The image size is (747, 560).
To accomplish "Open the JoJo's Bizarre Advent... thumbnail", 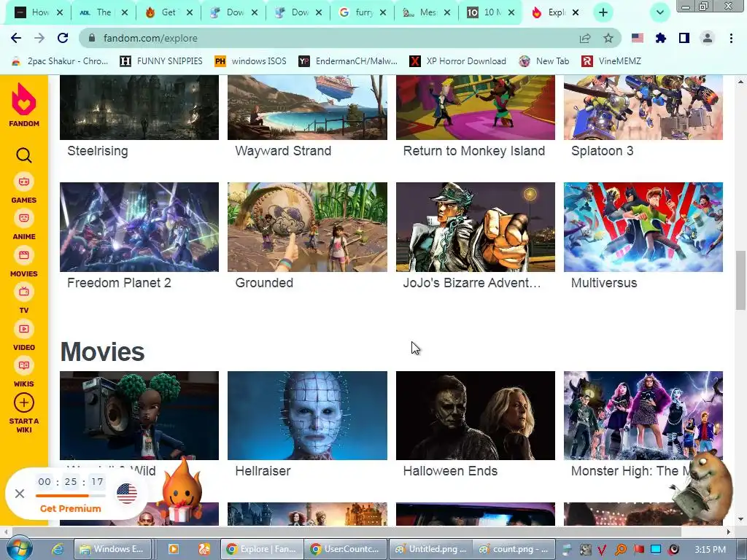I will tap(476, 227).
